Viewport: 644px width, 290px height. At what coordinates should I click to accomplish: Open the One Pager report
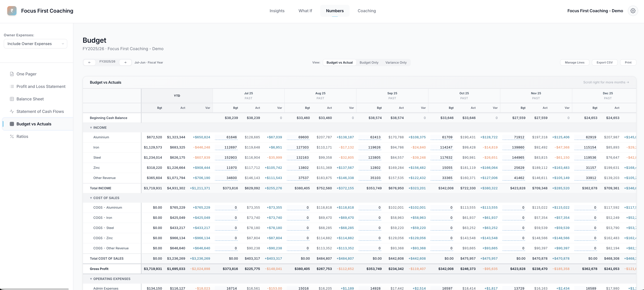point(26,74)
